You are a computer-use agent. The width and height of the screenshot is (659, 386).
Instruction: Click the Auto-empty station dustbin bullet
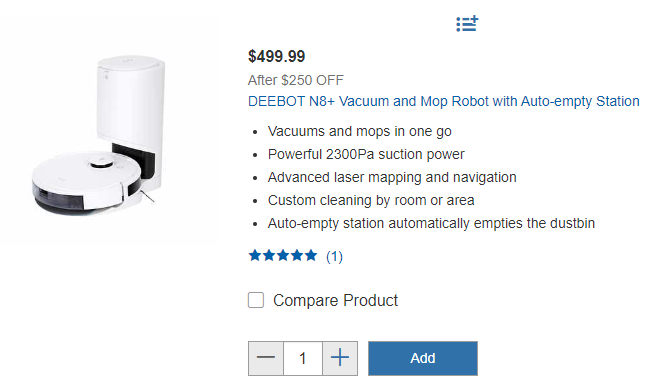click(x=431, y=223)
